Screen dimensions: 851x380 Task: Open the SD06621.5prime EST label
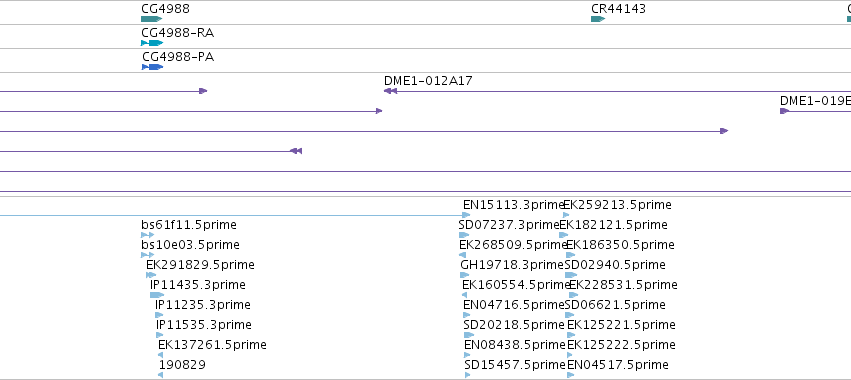click(615, 305)
